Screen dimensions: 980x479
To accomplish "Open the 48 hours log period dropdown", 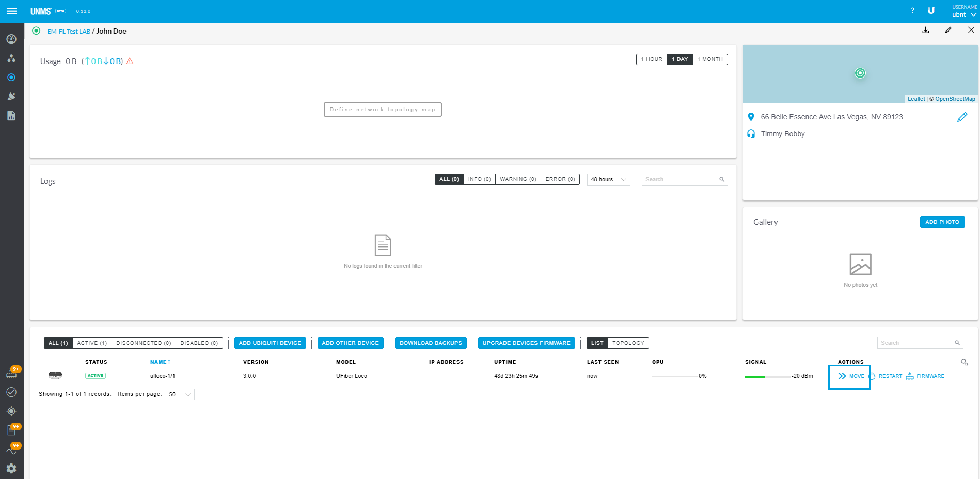I will tap(608, 179).
